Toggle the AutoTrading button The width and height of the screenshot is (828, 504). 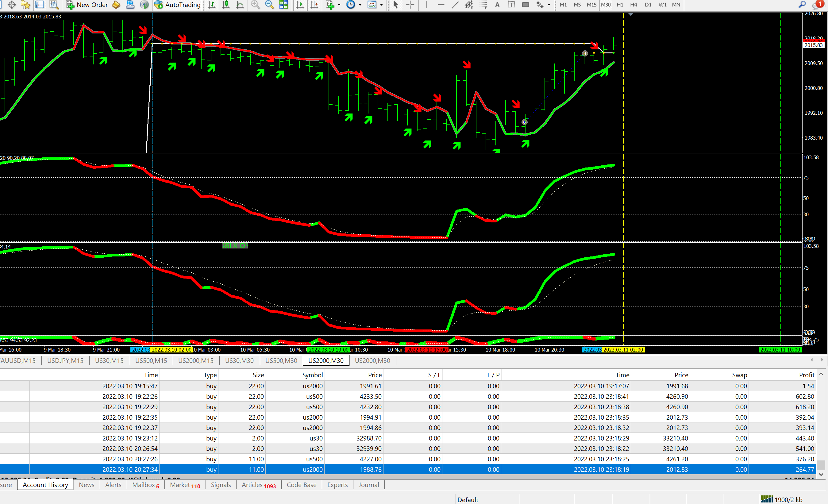(177, 5)
